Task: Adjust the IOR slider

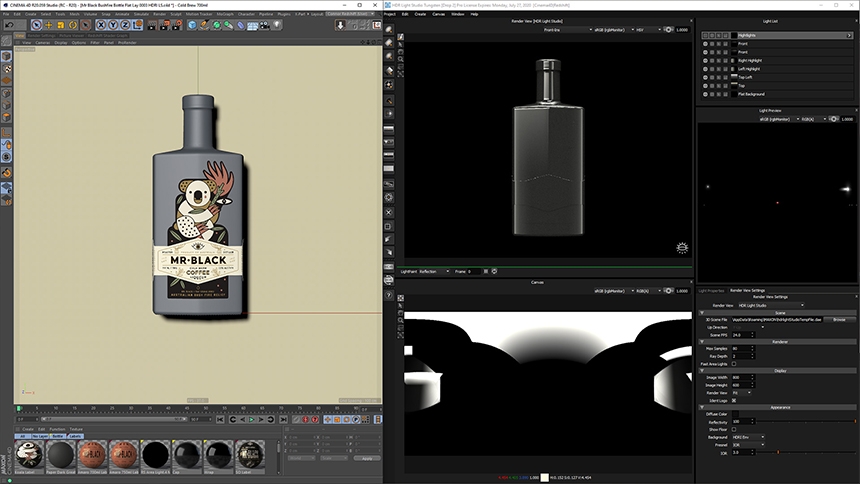Action: pyautogui.click(x=806, y=452)
